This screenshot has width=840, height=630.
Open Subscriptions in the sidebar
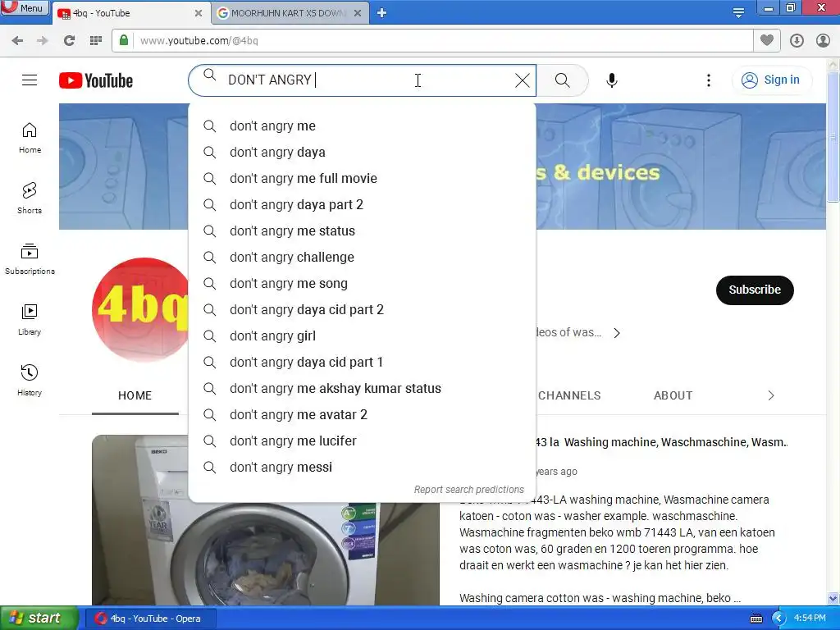click(x=30, y=259)
